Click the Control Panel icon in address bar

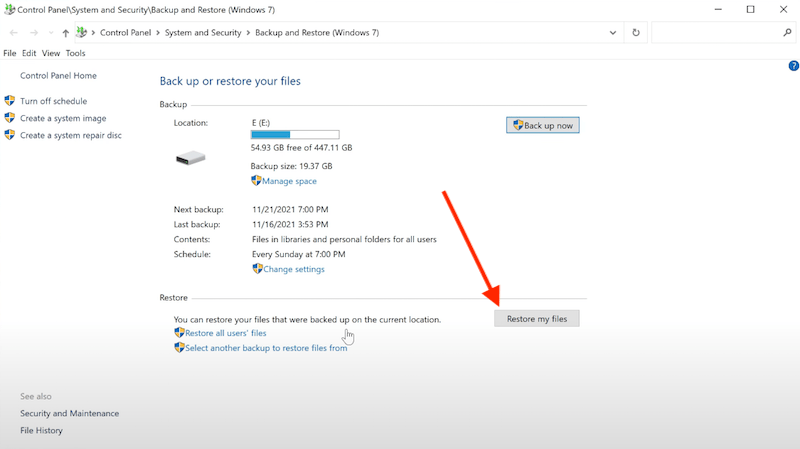pos(82,32)
